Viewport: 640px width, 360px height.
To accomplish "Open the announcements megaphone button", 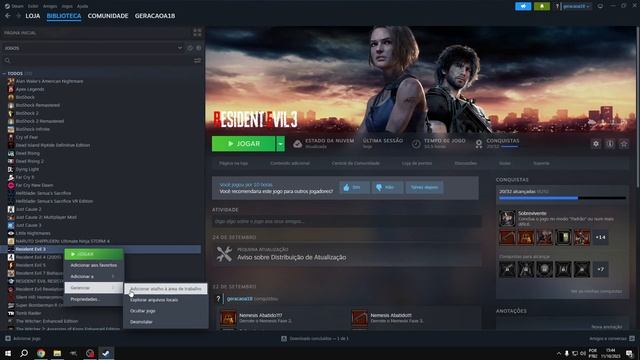I will (x=523, y=6).
